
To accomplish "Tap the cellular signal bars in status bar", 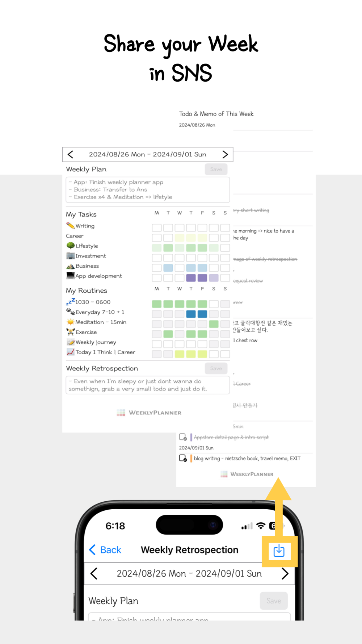I will coord(247,526).
